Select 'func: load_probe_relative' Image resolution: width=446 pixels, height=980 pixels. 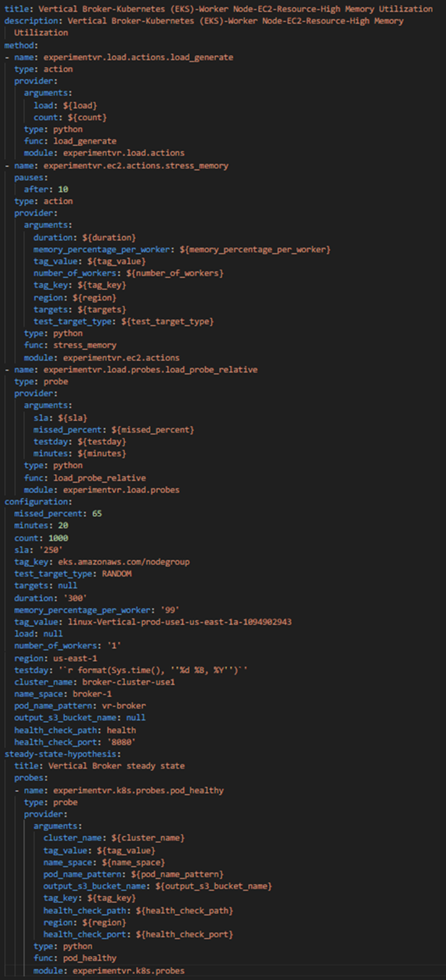85,477
